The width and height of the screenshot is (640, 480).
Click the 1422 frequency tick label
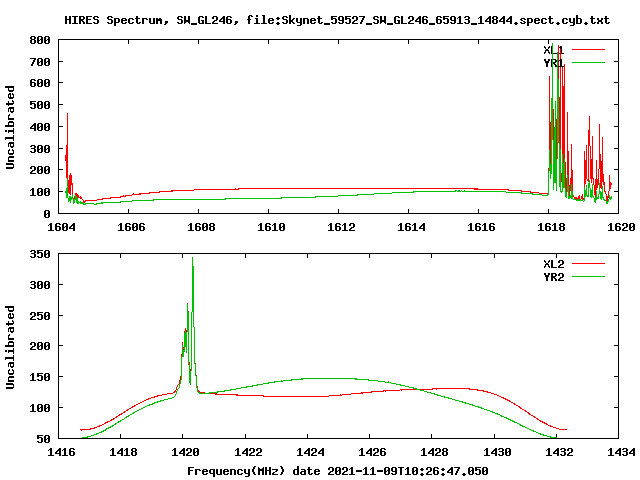point(248,452)
